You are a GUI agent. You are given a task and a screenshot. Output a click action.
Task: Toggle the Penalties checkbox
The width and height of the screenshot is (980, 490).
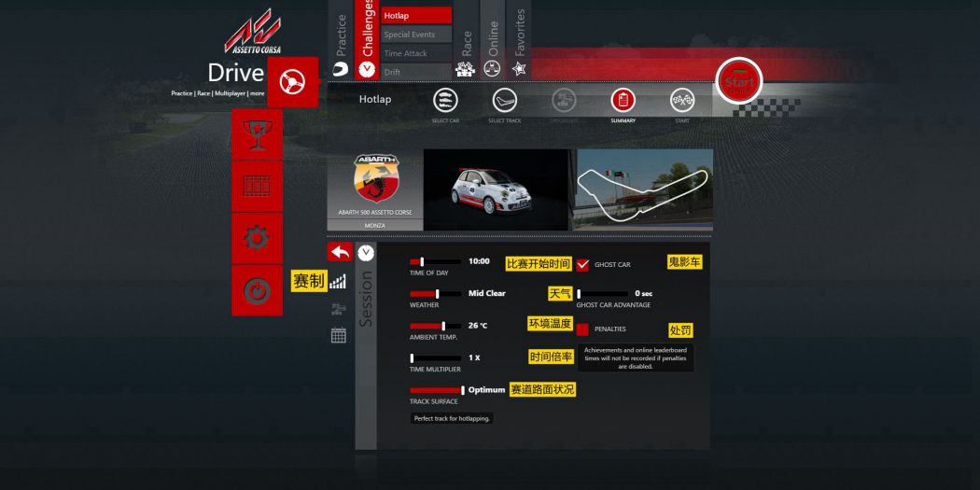pyautogui.click(x=582, y=329)
